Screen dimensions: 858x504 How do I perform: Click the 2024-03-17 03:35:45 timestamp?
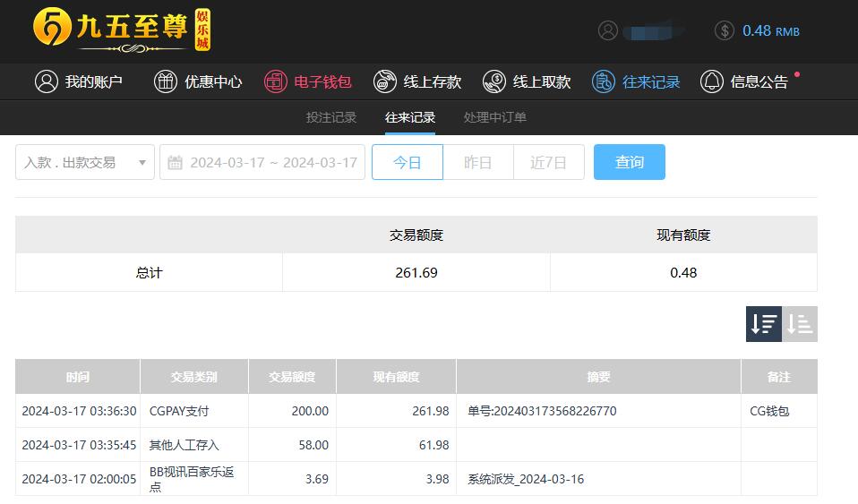click(x=79, y=445)
